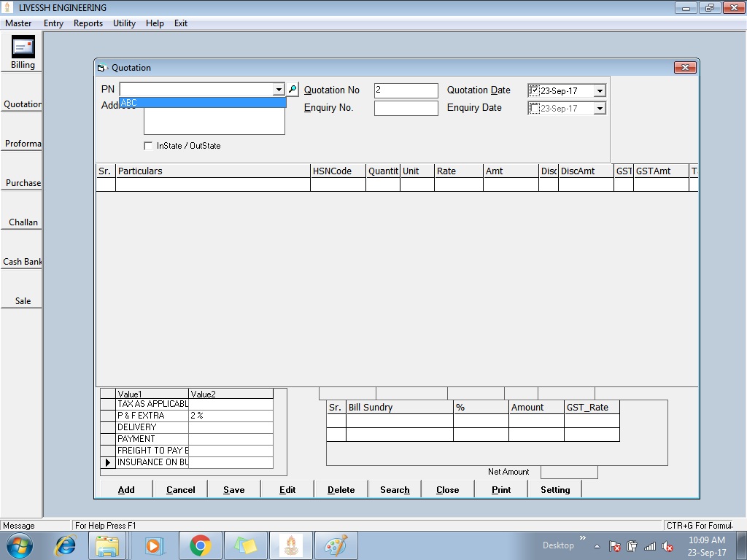Open the Utility menu
The height and width of the screenshot is (560, 747).
click(x=124, y=23)
